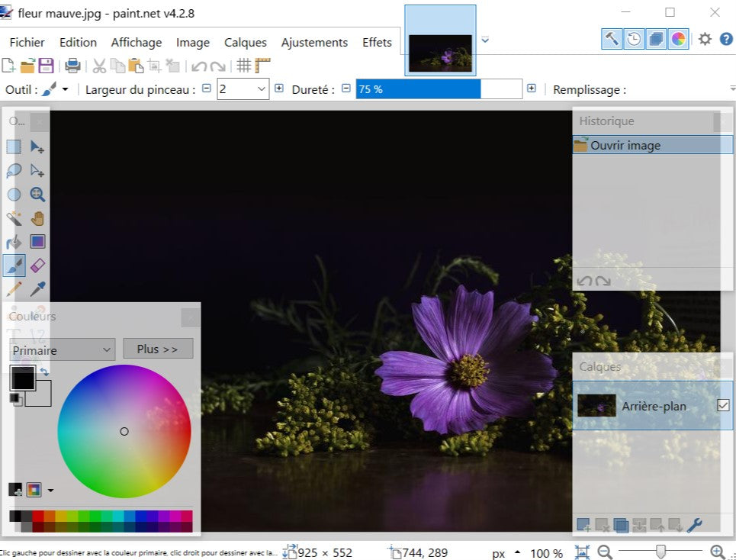Click the Print icon in toolbar
This screenshot has width=736, height=560.
coord(72,66)
